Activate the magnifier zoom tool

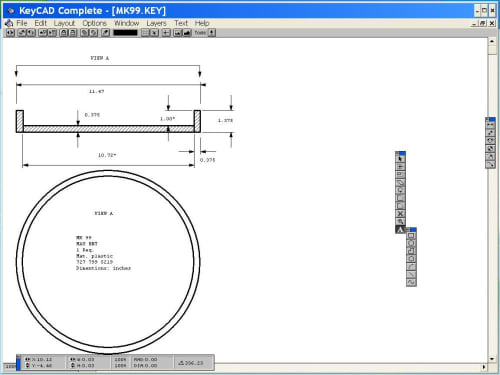click(400, 221)
